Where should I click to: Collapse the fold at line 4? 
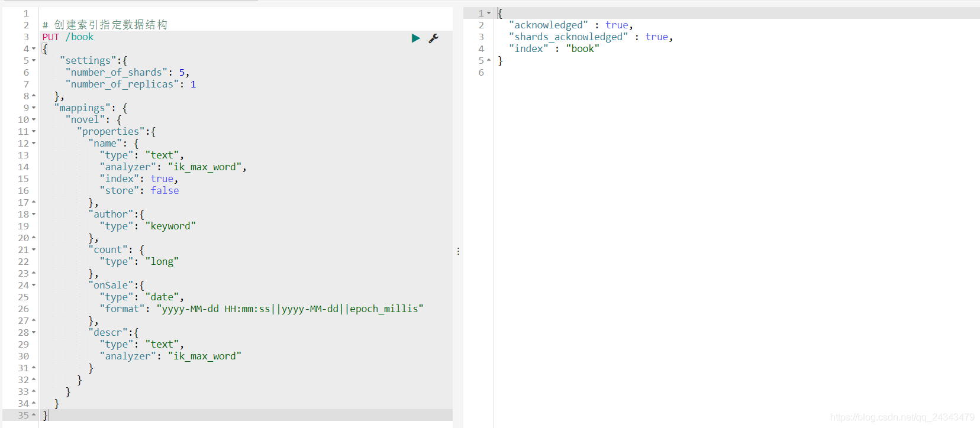(x=34, y=48)
